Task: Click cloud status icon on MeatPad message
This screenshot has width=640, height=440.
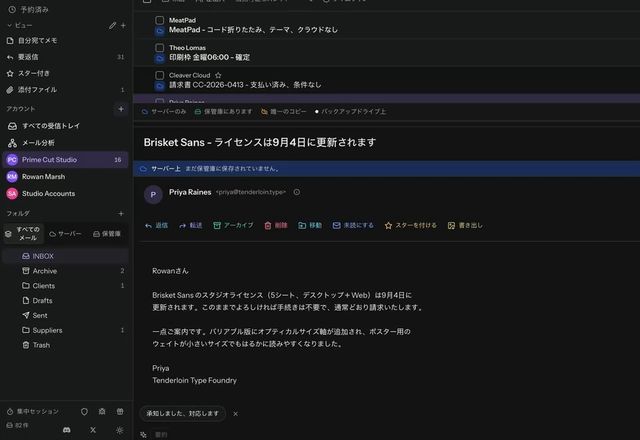Action: coord(160,31)
